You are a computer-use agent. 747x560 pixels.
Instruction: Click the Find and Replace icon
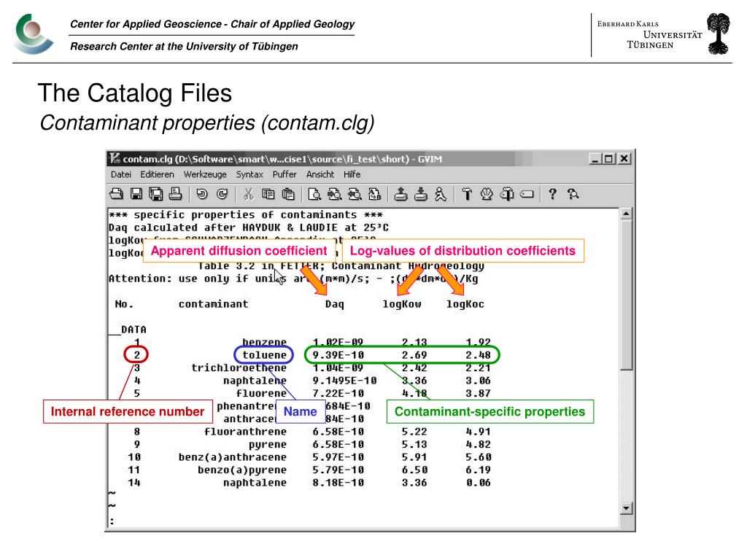pyautogui.click(x=375, y=194)
